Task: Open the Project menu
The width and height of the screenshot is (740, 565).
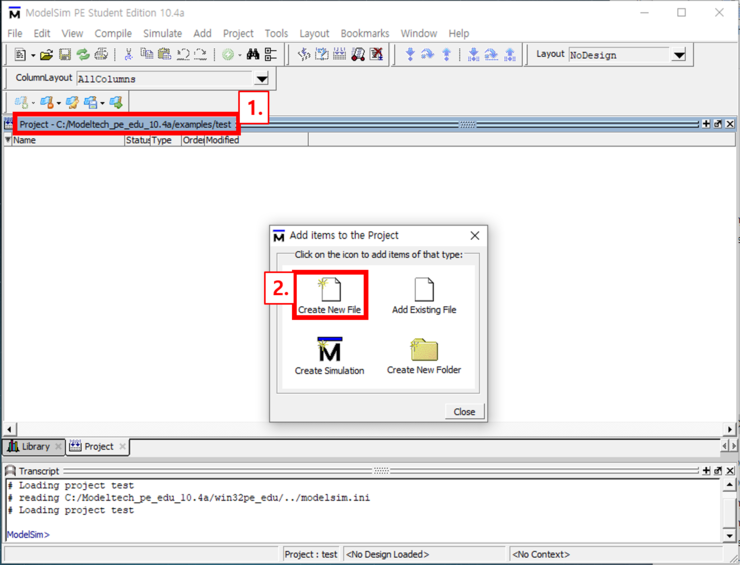Action: [238, 34]
